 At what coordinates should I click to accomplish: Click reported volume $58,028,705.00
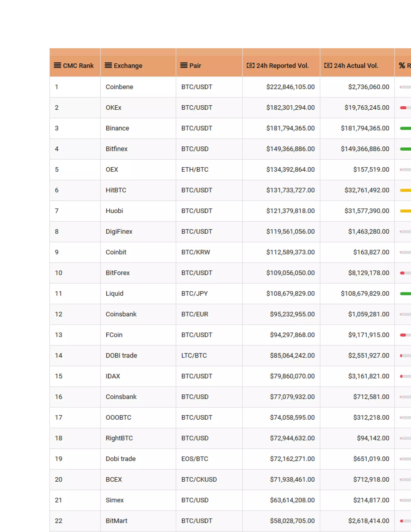tap(292, 521)
